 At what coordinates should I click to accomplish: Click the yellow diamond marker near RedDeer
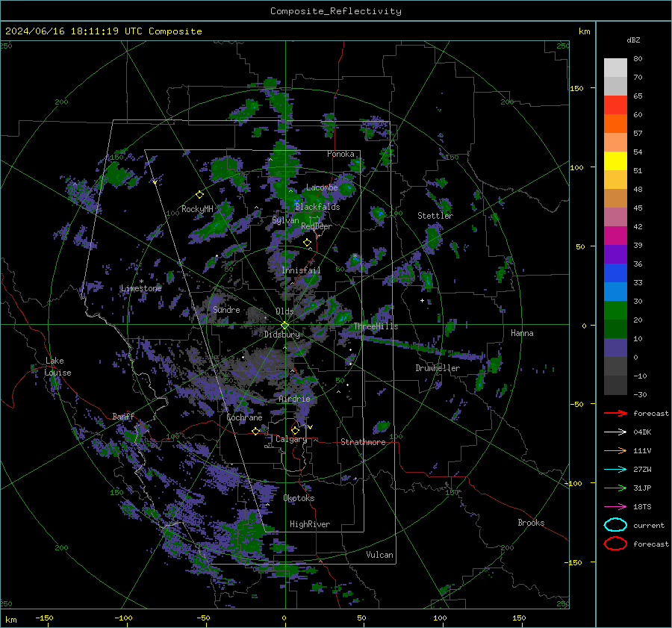click(307, 243)
